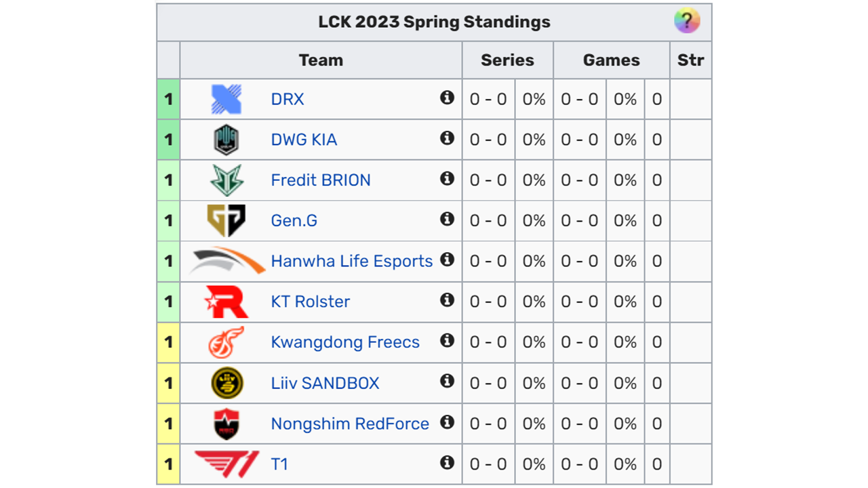Click the Nongshim RedForce logo
The width and height of the screenshot is (868, 488).
pos(226,424)
